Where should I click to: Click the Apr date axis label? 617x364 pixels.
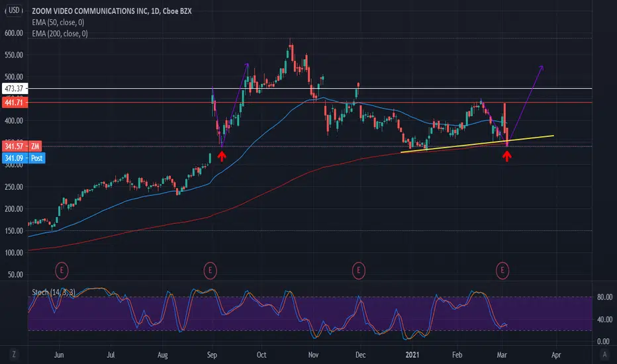556,355
